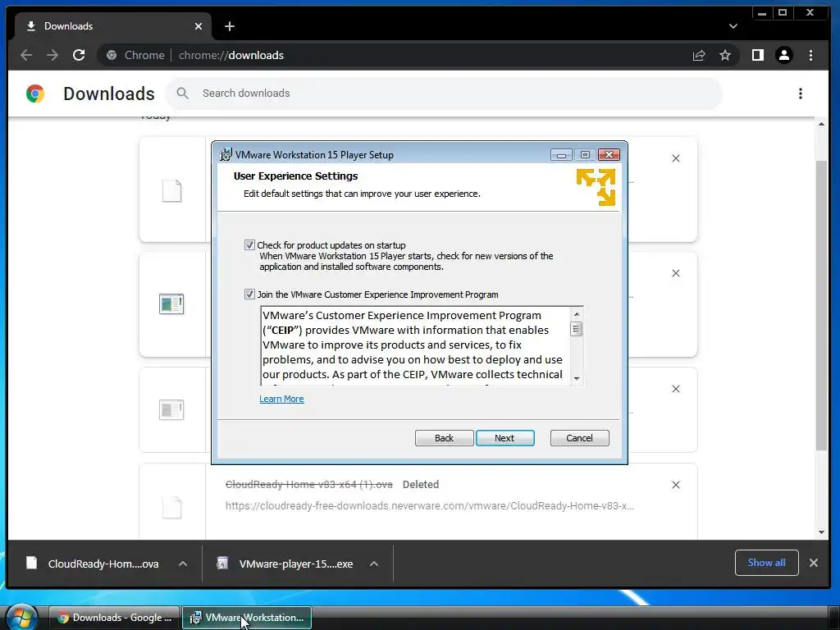Click Next in VMware setup
This screenshot has width=840, height=630.
click(504, 438)
